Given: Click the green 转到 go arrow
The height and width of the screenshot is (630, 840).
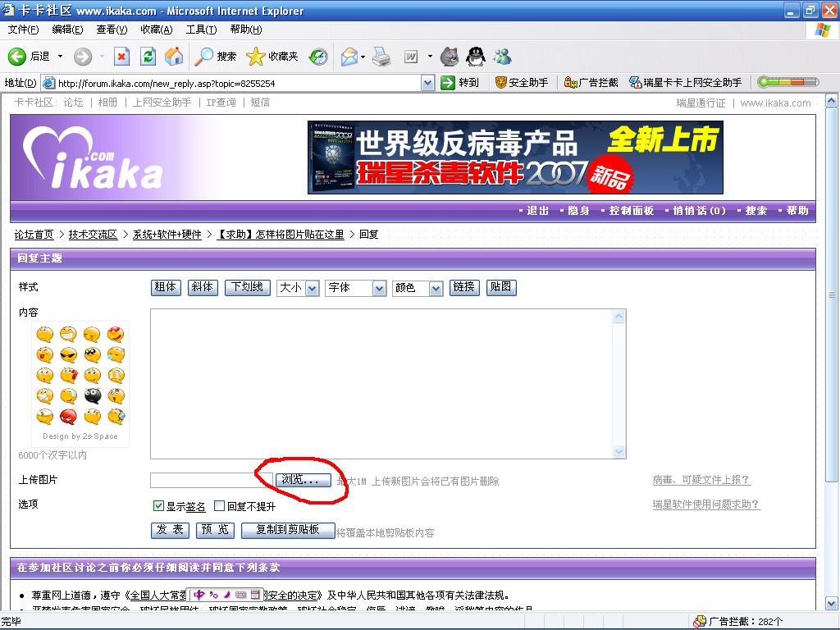Looking at the screenshot, I should (447, 83).
